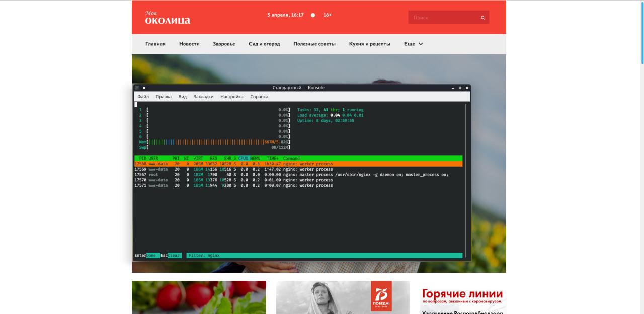Close the Konsole window
The height and width of the screenshot is (314, 644).
(467, 88)
